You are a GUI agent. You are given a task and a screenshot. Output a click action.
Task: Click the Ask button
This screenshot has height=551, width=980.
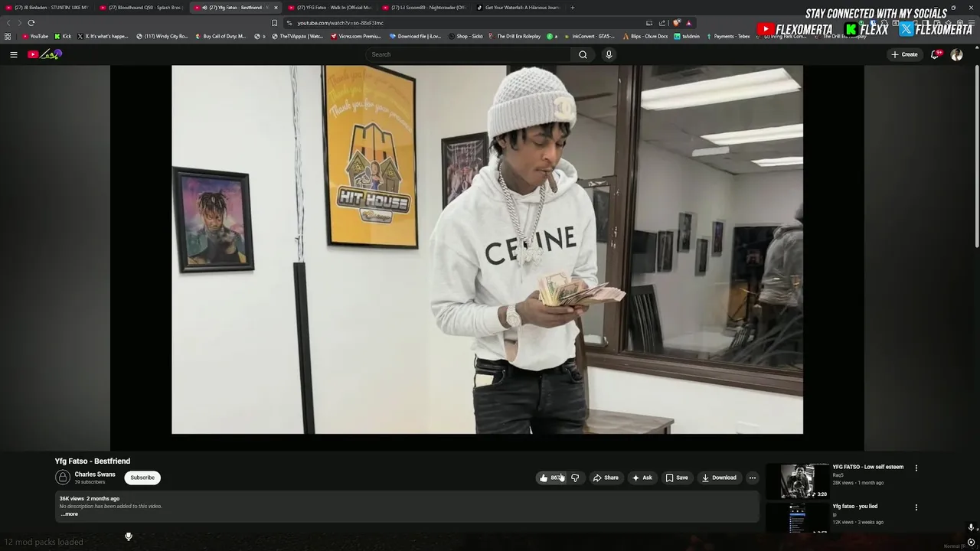click(642, 478)
